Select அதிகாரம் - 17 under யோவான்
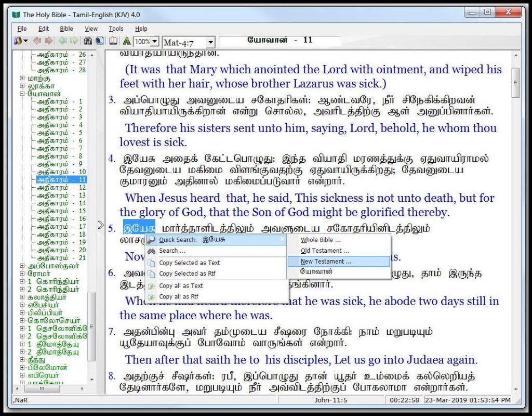 (x=61, y=227)
